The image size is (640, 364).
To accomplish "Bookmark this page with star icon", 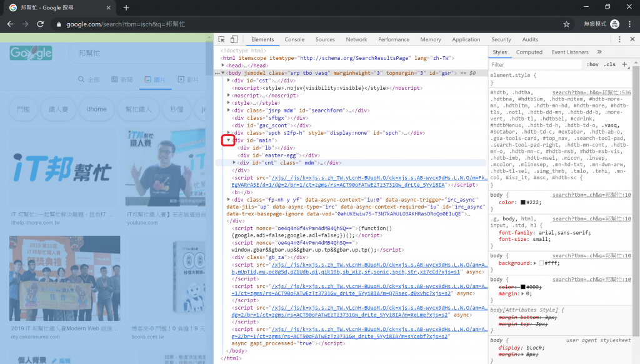I will [x=566, y=24].
